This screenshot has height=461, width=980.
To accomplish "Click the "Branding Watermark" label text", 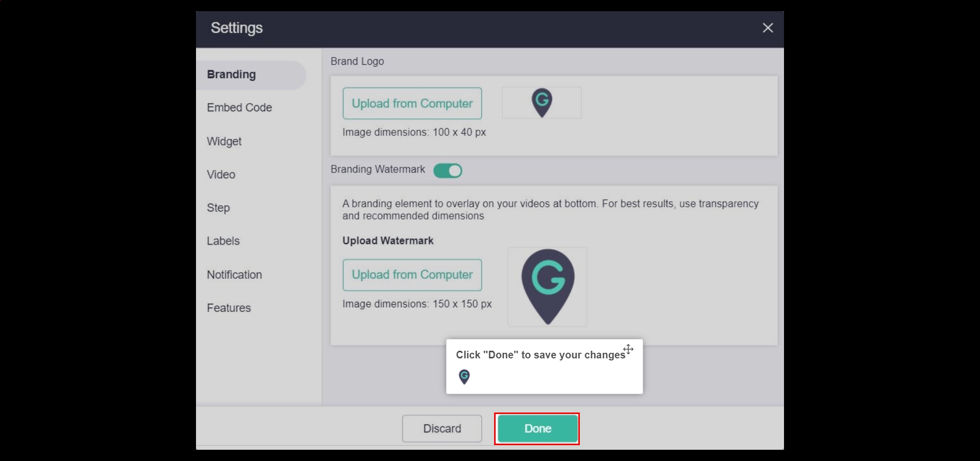I will (378, 169).
